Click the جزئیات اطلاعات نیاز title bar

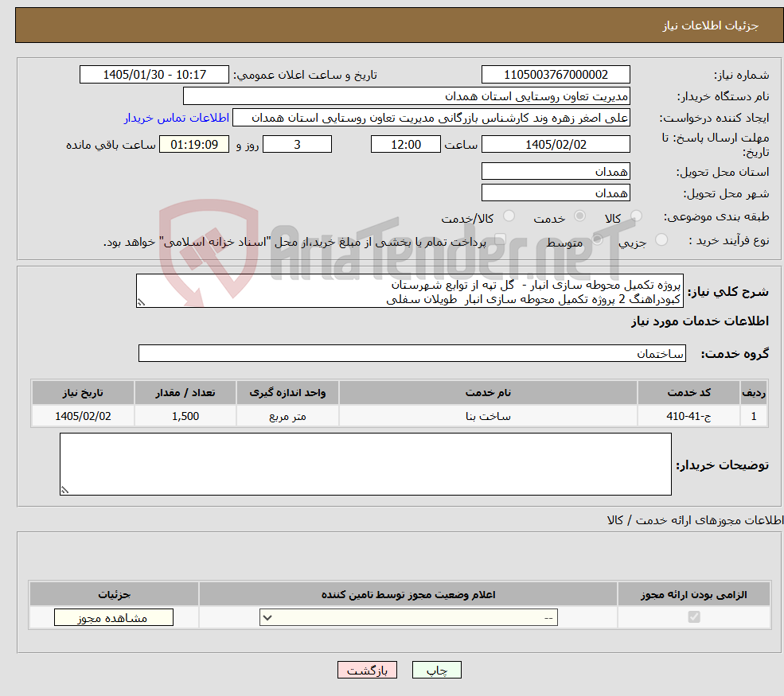pyautogui.click(x=400, y=25)
